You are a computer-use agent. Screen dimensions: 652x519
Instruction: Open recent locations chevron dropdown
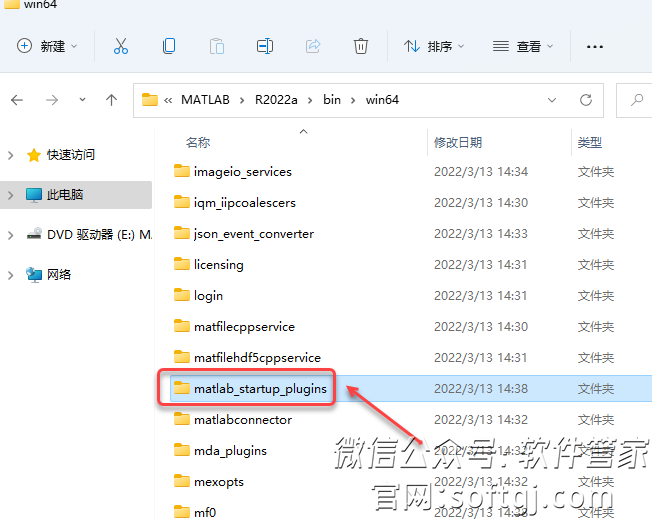tap(82, 99)
